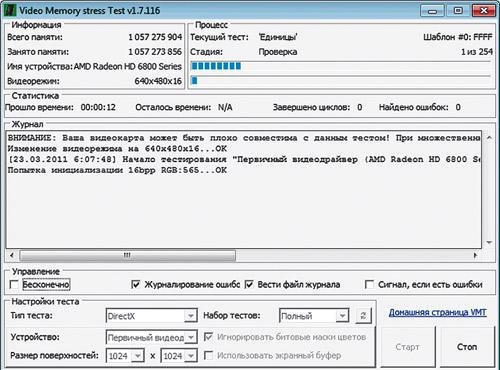Open the second 1024 surface size dropdown
Screen dimensions: 500x370
pyautogui.click(x=191, y=356)
